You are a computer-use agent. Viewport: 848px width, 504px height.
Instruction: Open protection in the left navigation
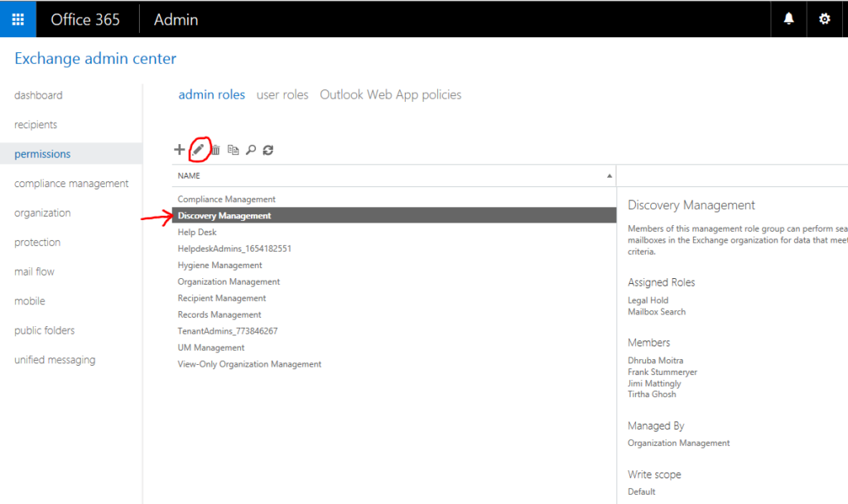(x=37, y=242)
